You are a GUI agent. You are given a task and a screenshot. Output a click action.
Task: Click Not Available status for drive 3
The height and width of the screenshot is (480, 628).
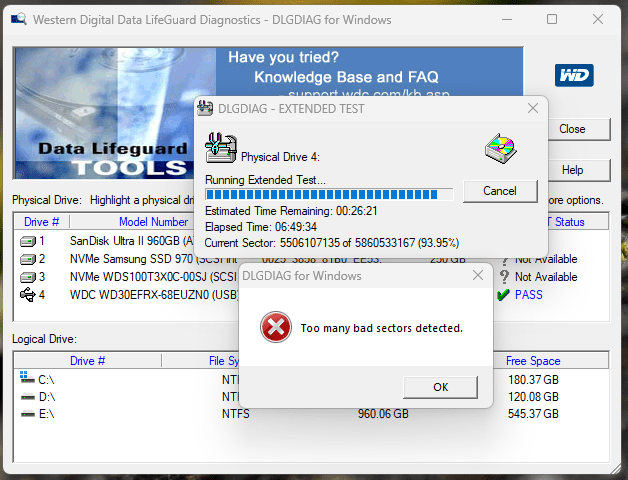tap(546, 277)
